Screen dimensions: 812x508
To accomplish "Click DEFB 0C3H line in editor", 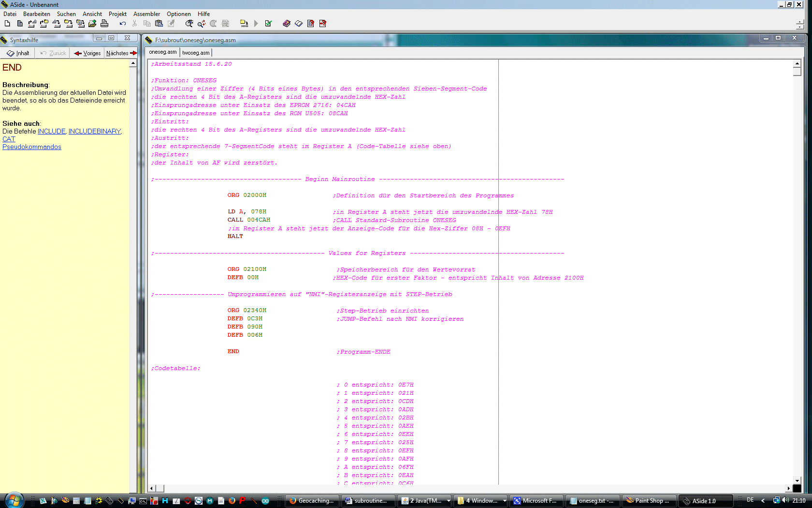I will click(245, 318).
